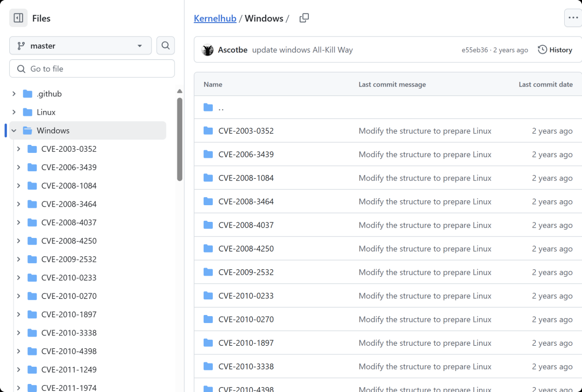Open CVE-2010-1897 folder name in table

pyautogui.click(x=246, y=342)
